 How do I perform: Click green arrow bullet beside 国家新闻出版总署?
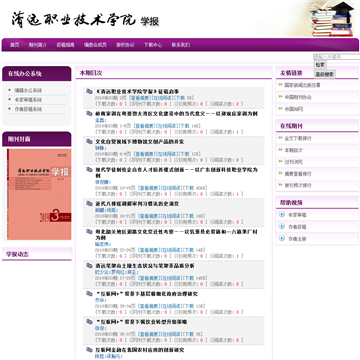click(280, 85)
